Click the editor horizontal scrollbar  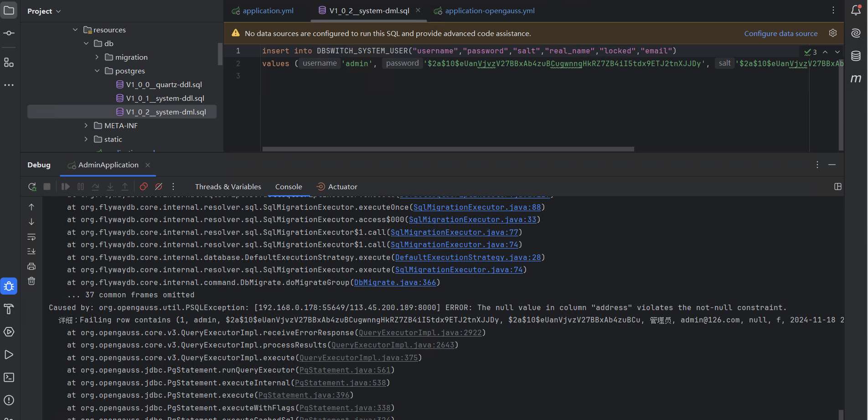coord(448,149)
